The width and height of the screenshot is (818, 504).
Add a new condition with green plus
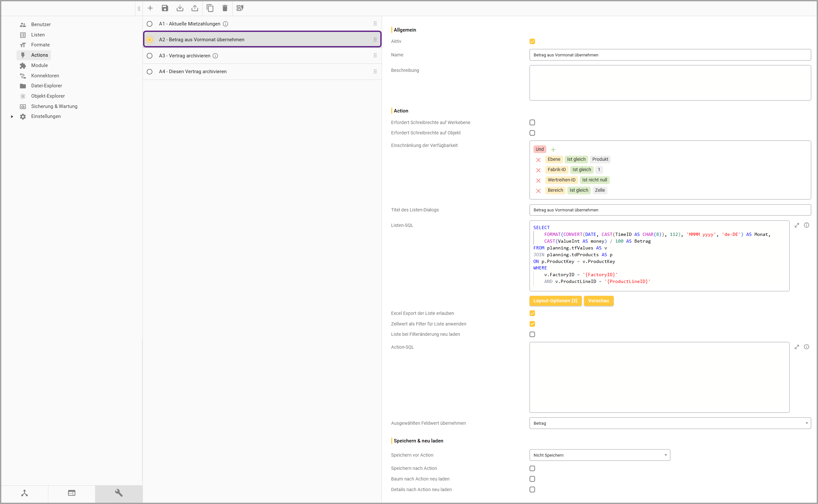coord(553,150)
